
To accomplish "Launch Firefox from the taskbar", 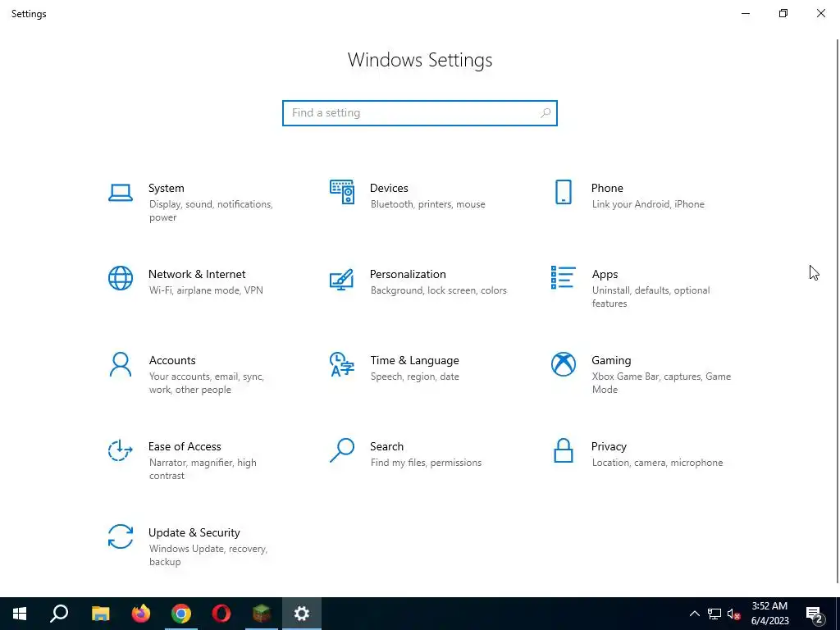I will pos(141,614).
